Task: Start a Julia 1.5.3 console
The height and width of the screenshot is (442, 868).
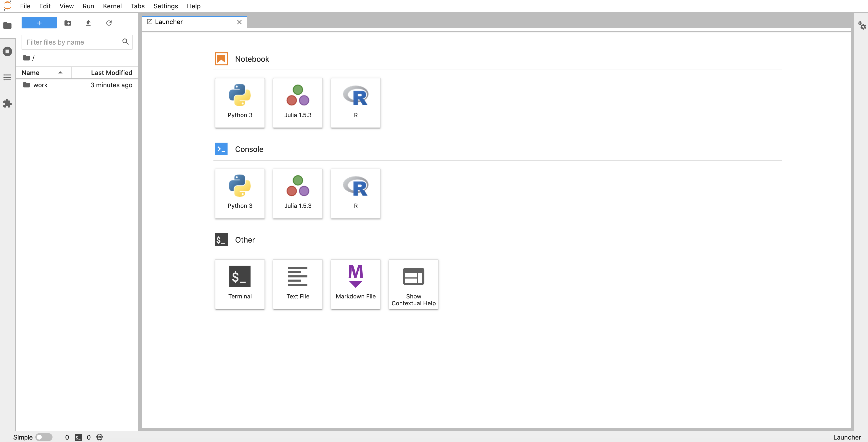Action: click(298, 193)
